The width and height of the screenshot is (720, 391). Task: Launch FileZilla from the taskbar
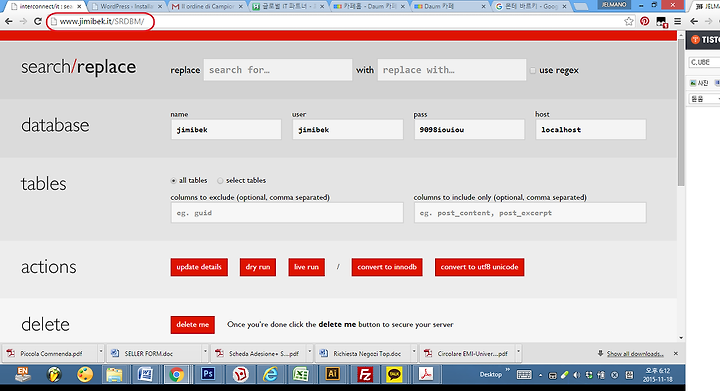coord(365,374)
